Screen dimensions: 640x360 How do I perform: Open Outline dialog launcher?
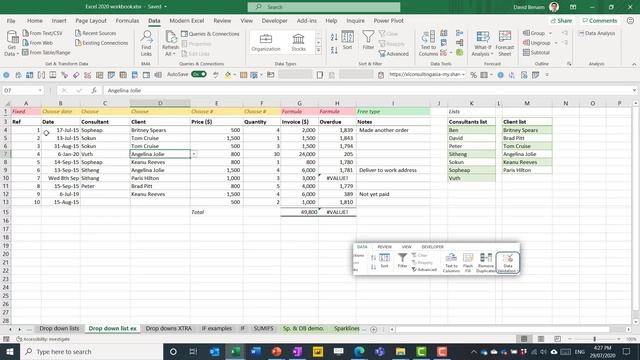pyautogui.click(x=569, y=64)
